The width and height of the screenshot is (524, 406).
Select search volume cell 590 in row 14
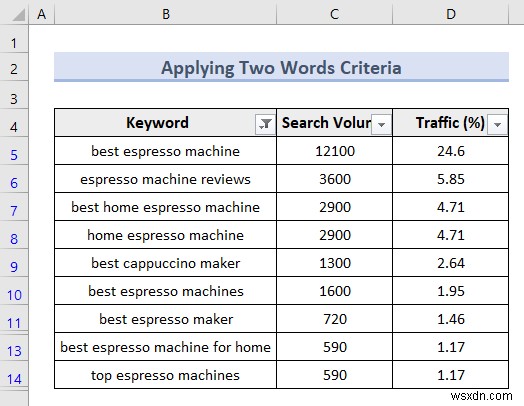335,375
